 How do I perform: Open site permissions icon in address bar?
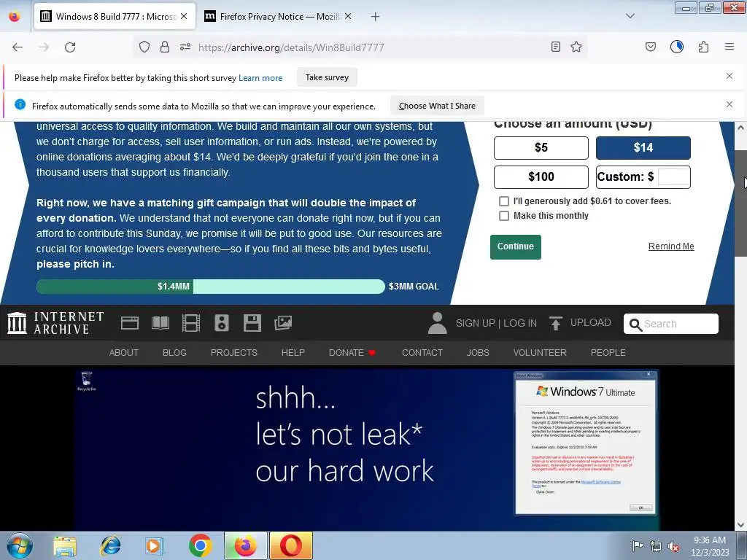click(x=185, y=47)
